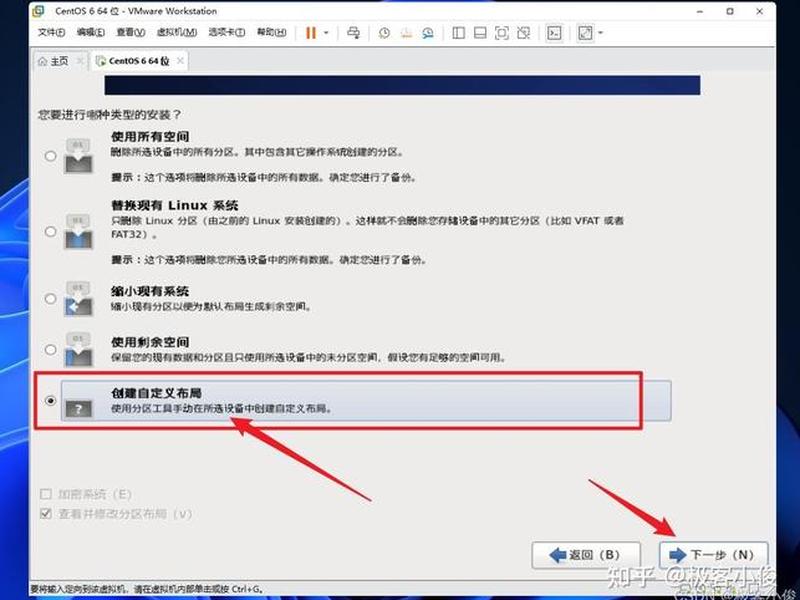
Task: Switch to Unity mode icon
Action: tap(523, 33)
